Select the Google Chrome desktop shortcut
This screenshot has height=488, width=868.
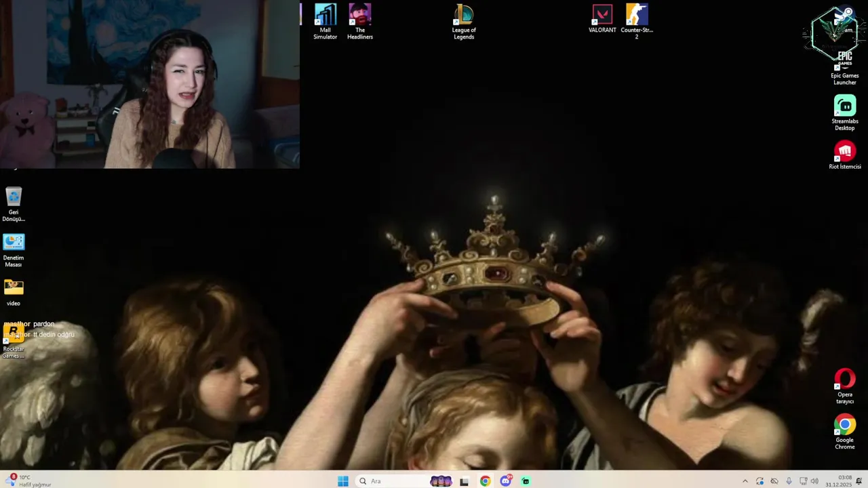coord(844,432)
